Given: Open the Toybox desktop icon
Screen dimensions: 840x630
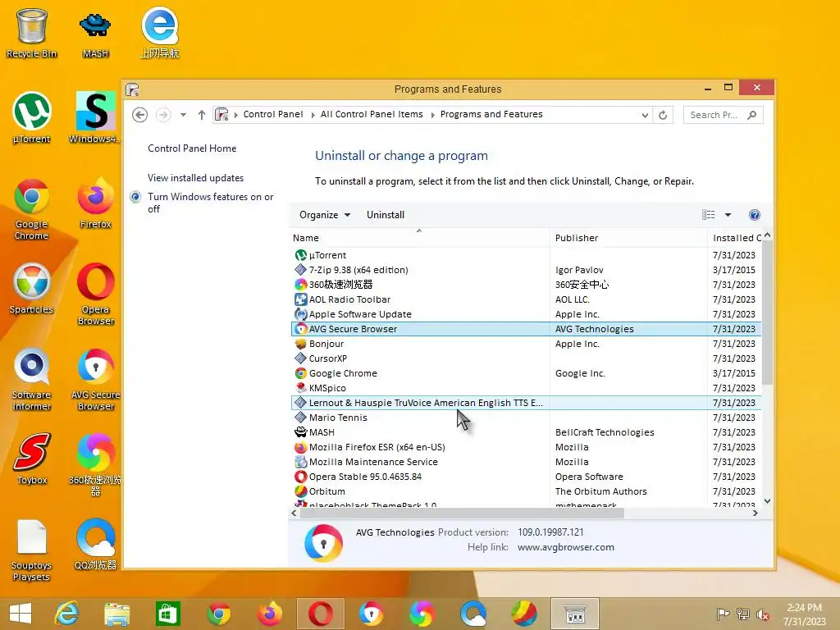Looking at the screenshot, I should click(31, 459).
